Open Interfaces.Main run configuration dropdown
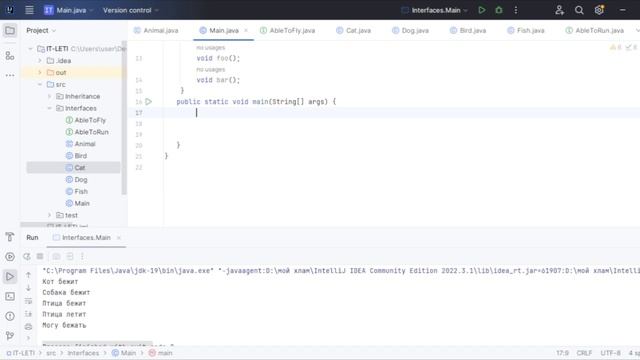Viewport: 640px width, 360px height. pos(434,10)
